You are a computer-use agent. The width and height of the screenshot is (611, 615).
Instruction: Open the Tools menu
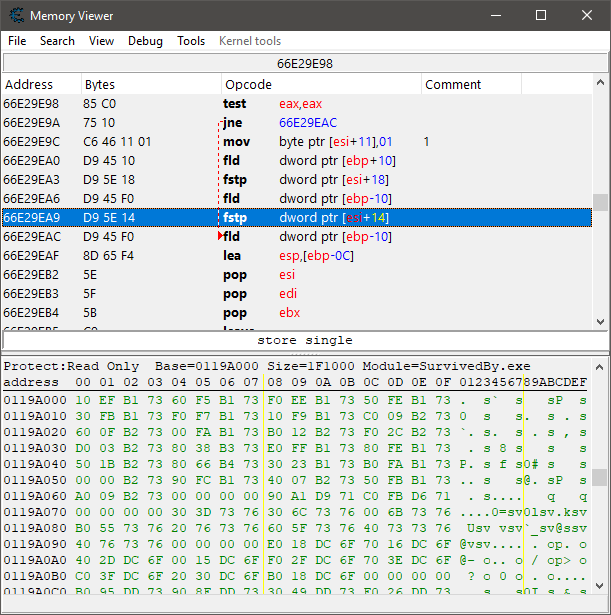click(191, 41)
